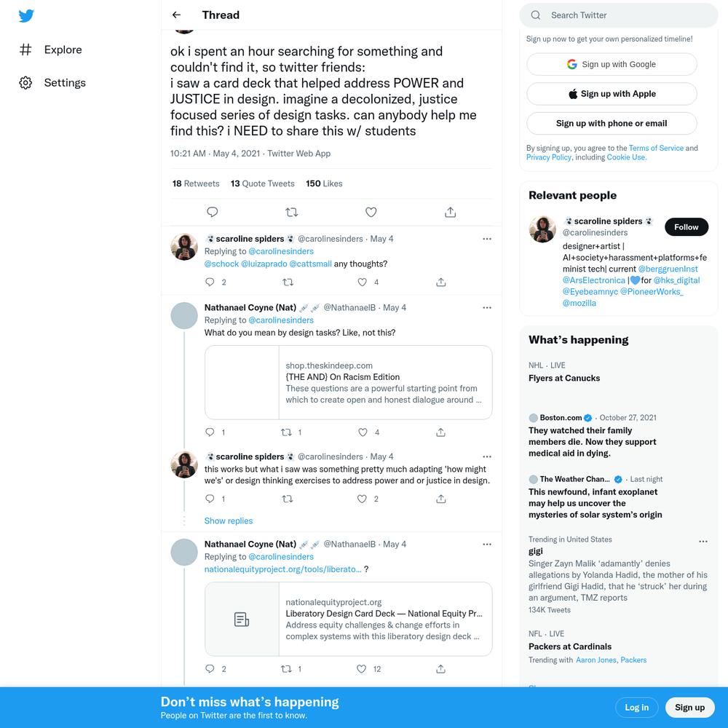Open more options on 'any thoughts?' reply
This screenshot has height=728, width=728.
tap(486, 239)
